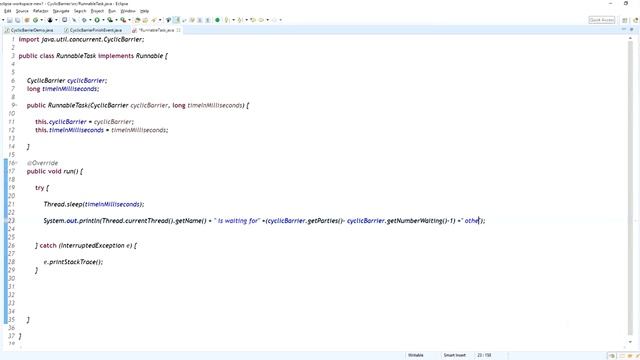Viewport: 640px width, 360px height.
Task: Click the green Run button icon
Action: pyautogui.click(x=97, y=20)
